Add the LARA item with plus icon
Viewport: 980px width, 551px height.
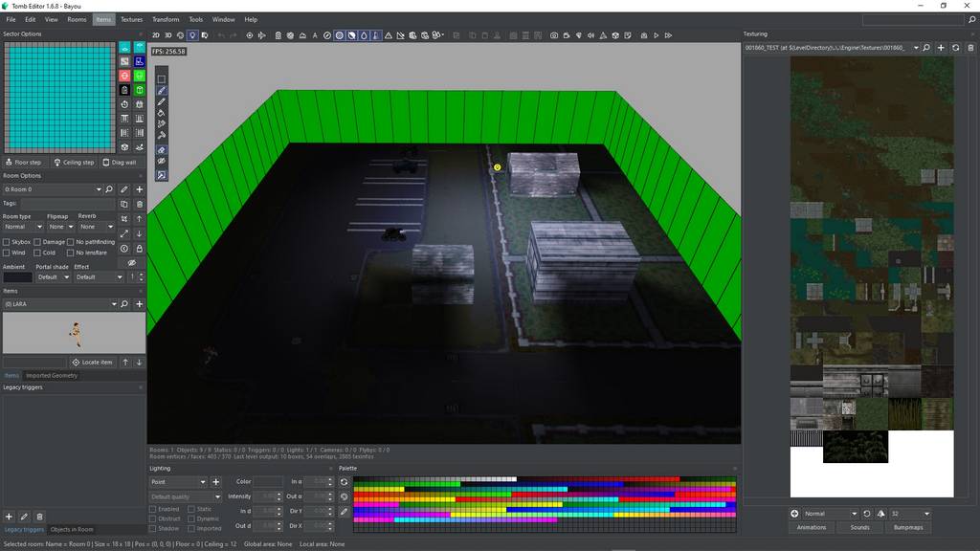[140, 304]
